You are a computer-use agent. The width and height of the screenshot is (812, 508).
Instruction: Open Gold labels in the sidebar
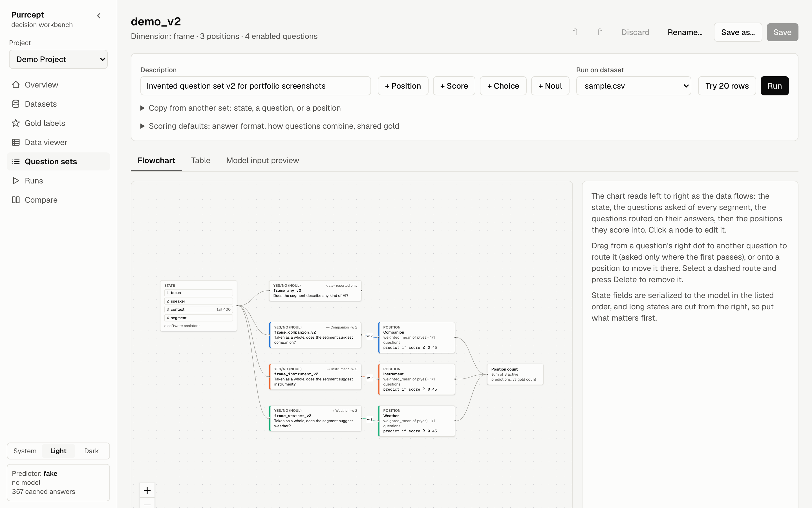[x=58, y=123]
